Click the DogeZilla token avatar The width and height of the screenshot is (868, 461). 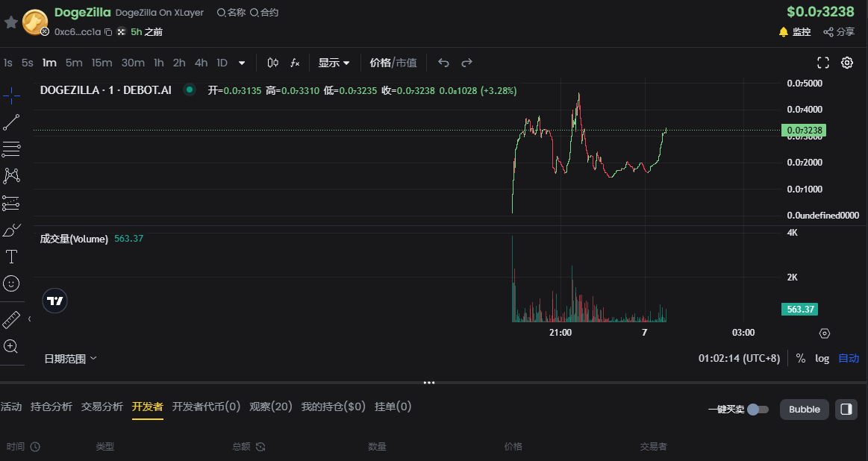(x=34, y=22)
